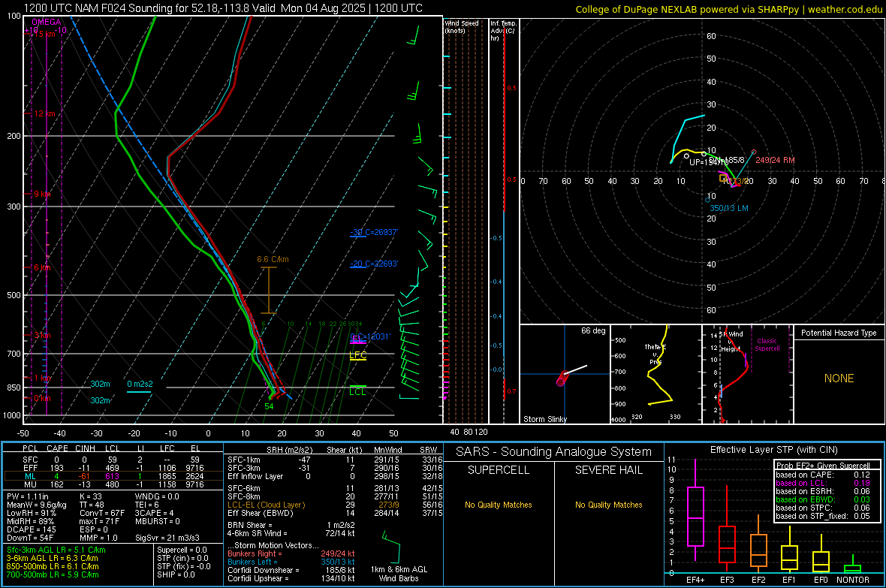
Task: Click the red storm slinky circles
Action: coord(562,378)
